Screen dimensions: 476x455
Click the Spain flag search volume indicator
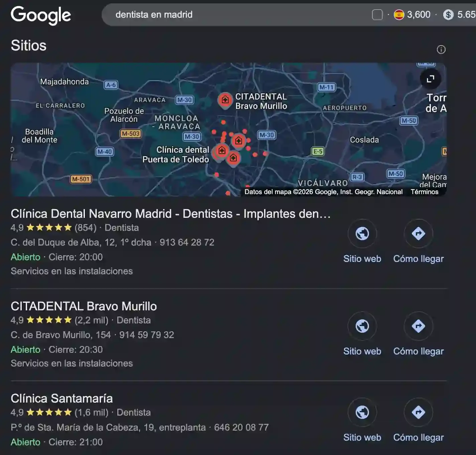(x=399, y=14)
